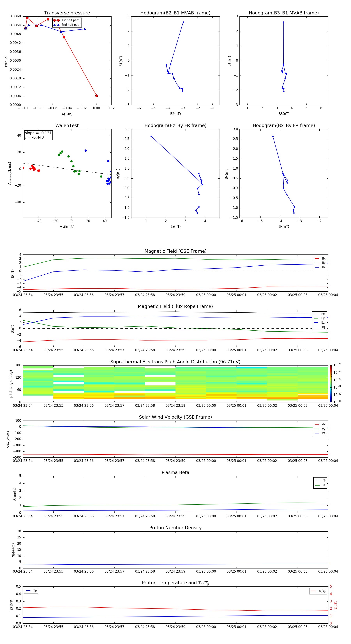Click the rightmost blue triangle in Transverse pressure plot
Image resolution: width=351 pixels, height=644 pixels.
coord(85,29)
